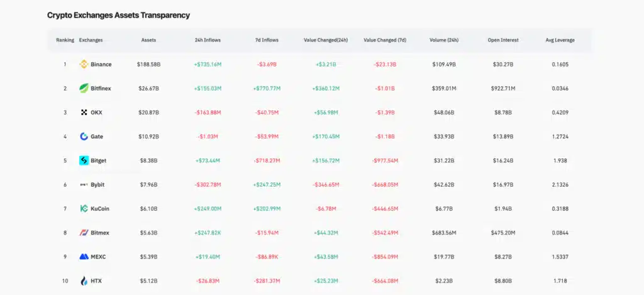Click the Gate logo icon

pos(84,136)
